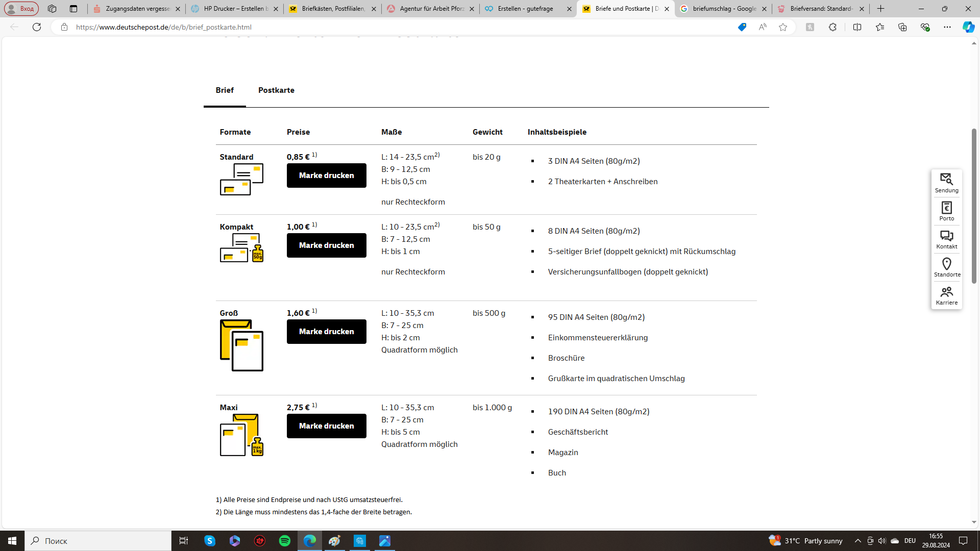Screen dimensions: 980x551
Task: Show hidden system tray icons
Action: [857, 541]
